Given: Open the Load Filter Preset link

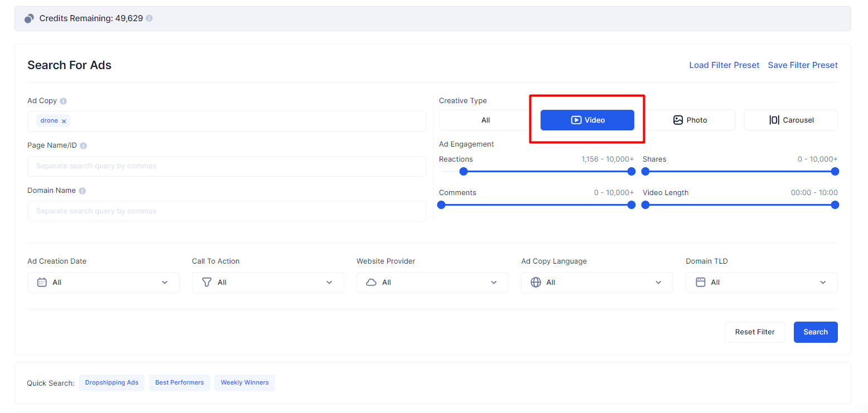Looking at the screenshot, I should (x=724, y=65).
